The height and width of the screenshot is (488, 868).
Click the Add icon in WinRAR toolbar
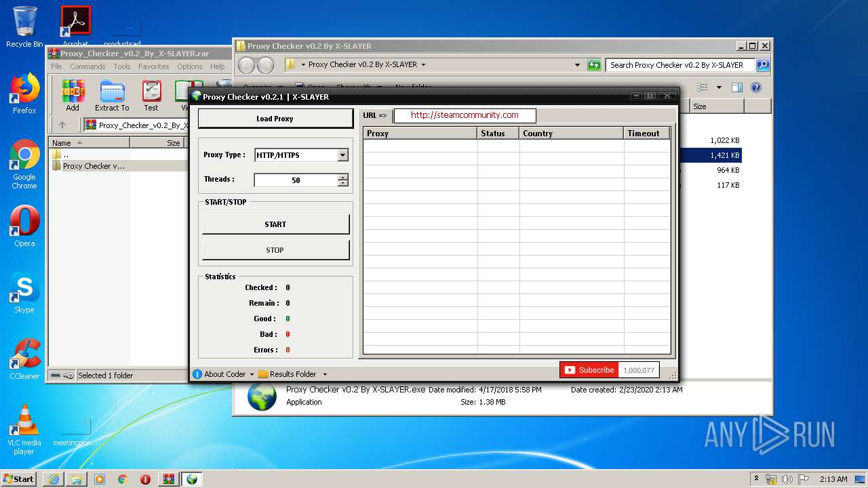(x=73, y=96)
